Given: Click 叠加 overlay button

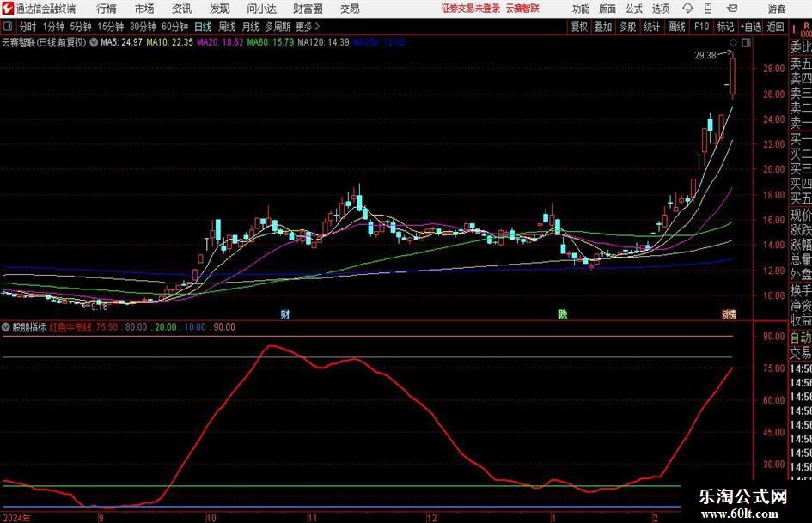Looking at the screenshot, I should coord(603,27).
